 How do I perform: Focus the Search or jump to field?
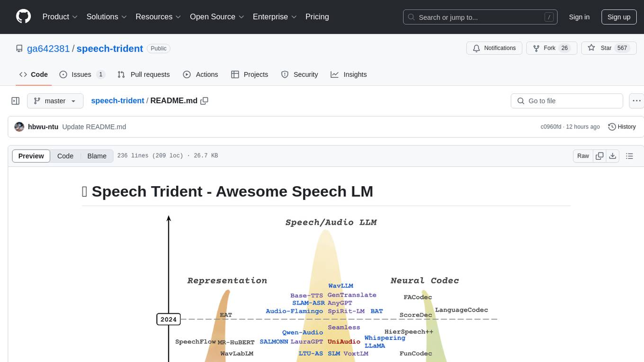pyautogui.click(x=480, y=17)
